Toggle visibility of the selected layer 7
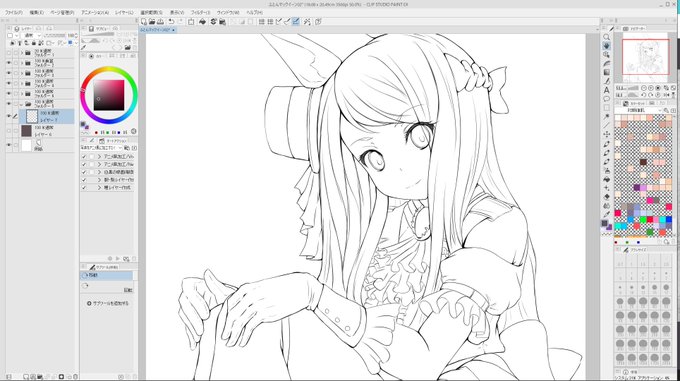Image resolution: width=680 pixels, height=381 pixels. [x=9, y=116]
